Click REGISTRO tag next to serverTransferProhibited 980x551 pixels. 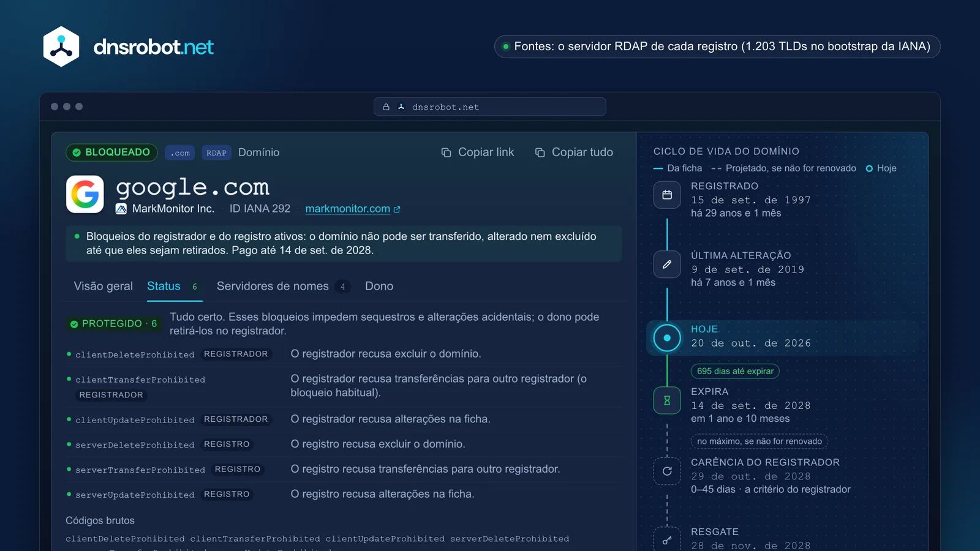click(x=238, y=469)
